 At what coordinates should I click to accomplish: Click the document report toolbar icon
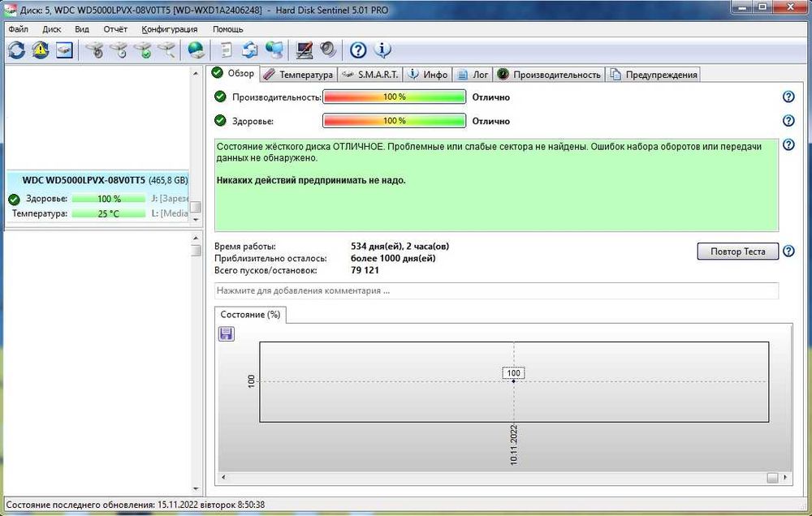click(x=227, y=50)
